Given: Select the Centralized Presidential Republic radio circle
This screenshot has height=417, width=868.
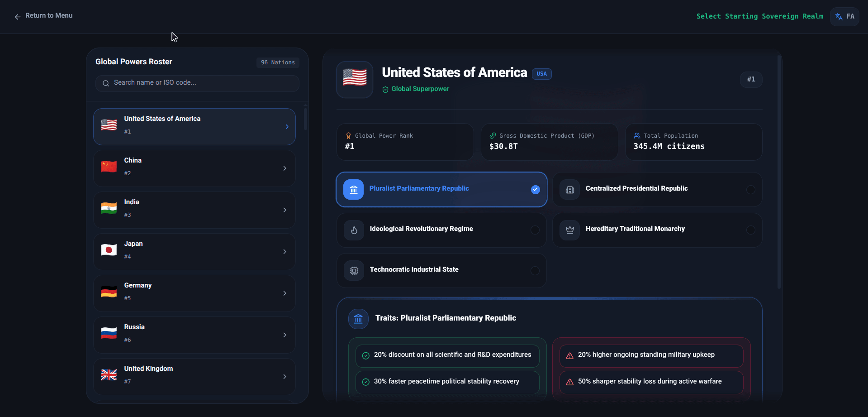Looking at the screenshot, I should pyautogui.click(x=751, y=190).
